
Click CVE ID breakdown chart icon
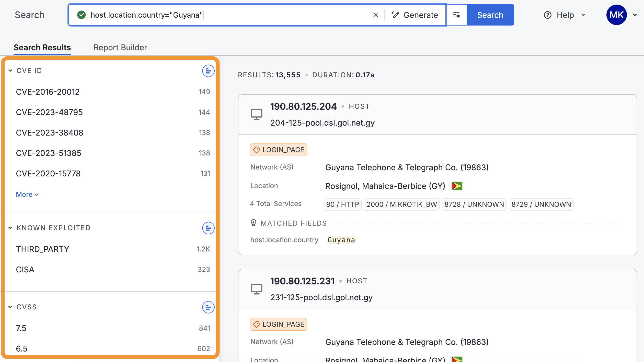click(208, 71)
